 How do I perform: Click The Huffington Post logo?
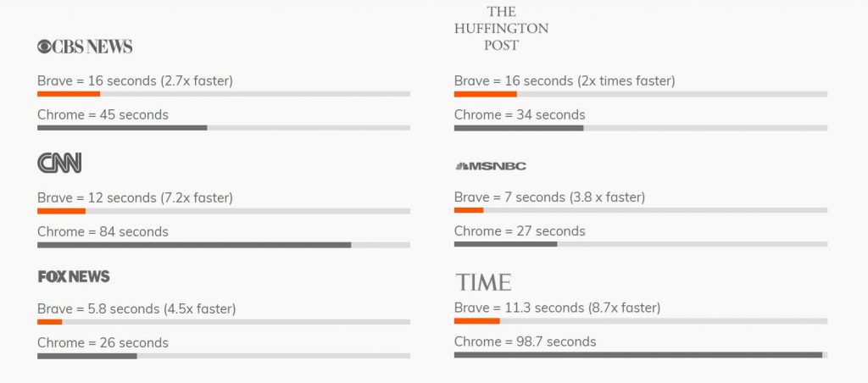501,28
